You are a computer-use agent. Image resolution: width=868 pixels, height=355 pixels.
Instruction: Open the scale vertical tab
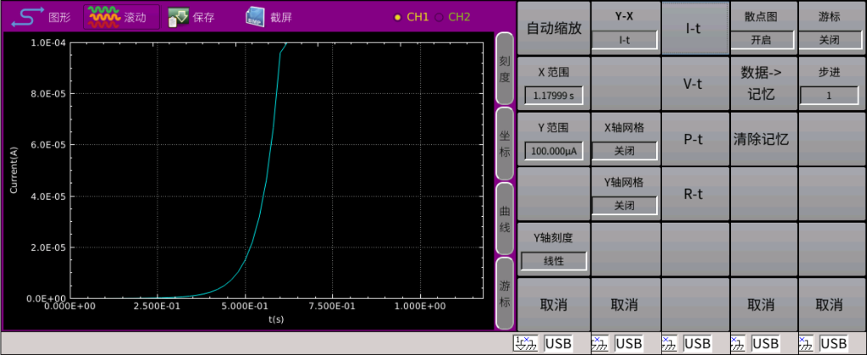coord(504,69)
